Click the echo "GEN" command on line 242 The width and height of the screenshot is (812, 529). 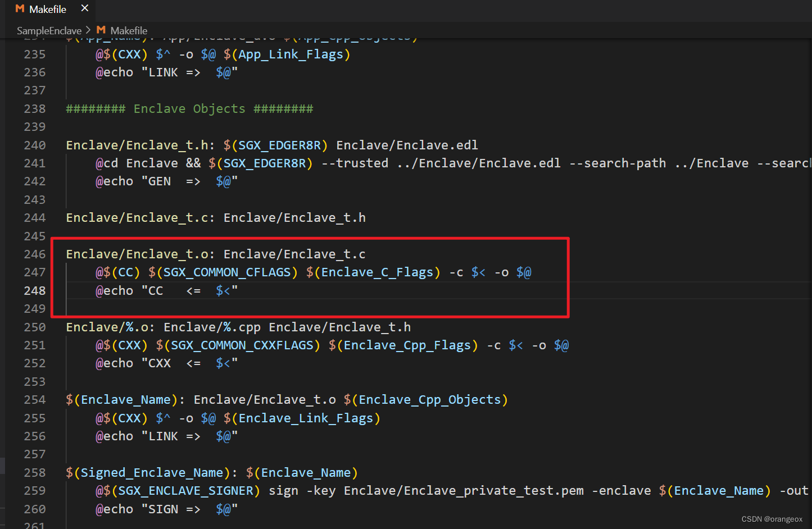167,181
